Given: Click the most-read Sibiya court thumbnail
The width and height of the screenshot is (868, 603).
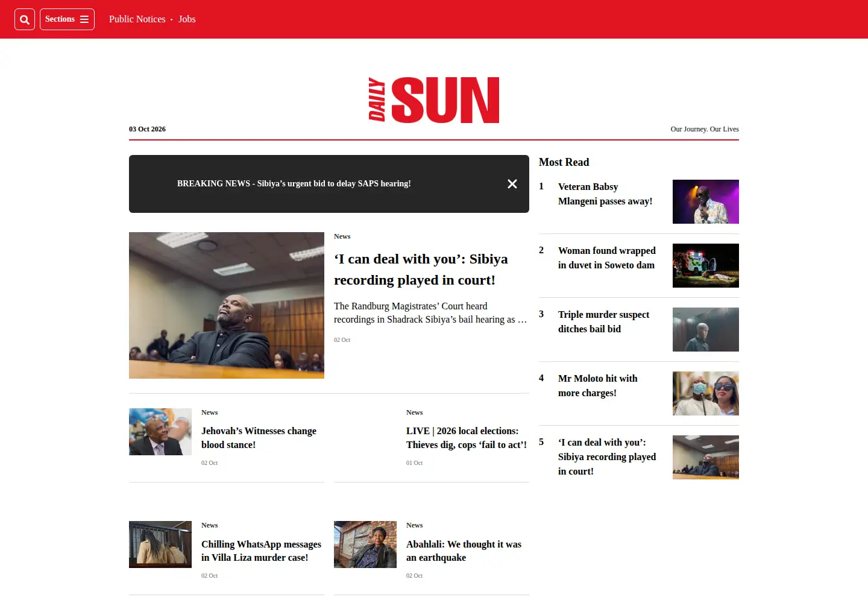Looking at the screenshot, I should pos(706,457).
